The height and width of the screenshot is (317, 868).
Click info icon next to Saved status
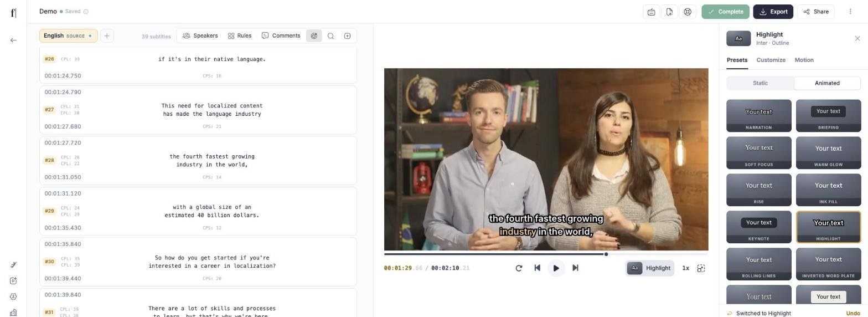(86, 12)
